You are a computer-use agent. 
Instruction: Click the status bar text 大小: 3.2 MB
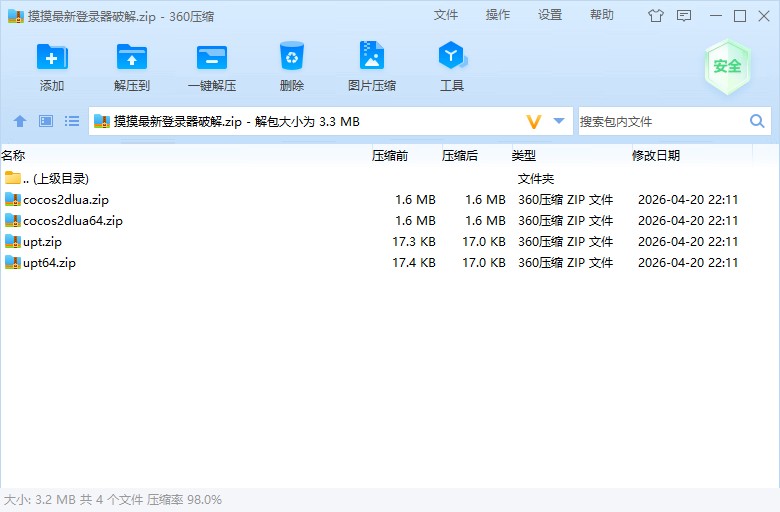pyautogui.click(x=40, y=500)
